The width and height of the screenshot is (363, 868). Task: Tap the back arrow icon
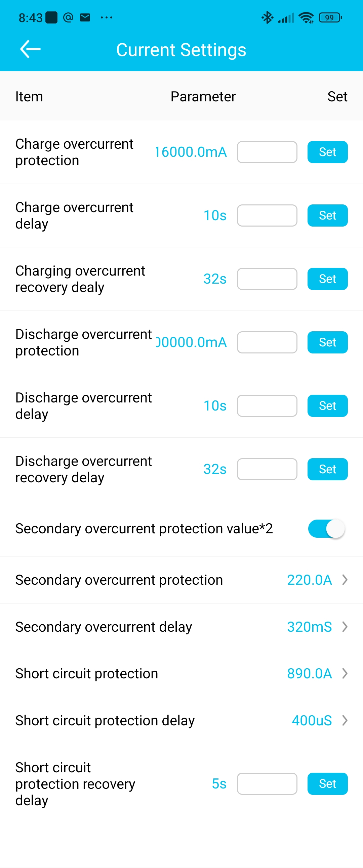[30, 49]
